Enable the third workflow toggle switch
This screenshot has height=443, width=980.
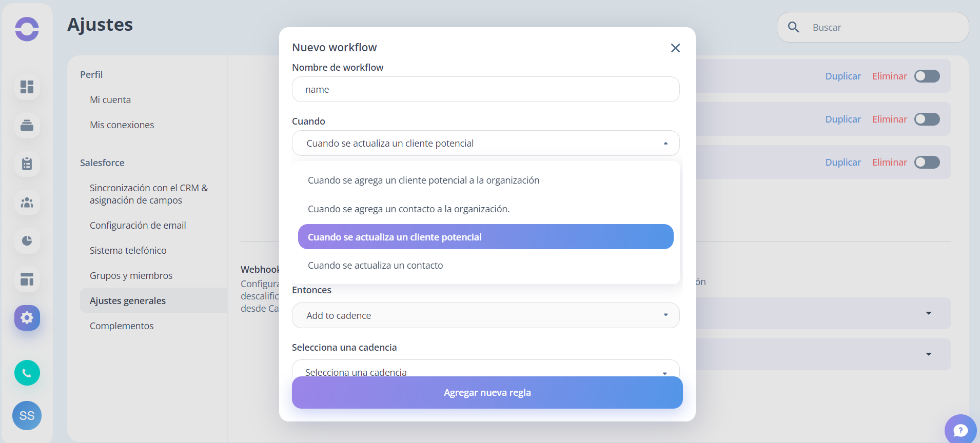(927, 162)
